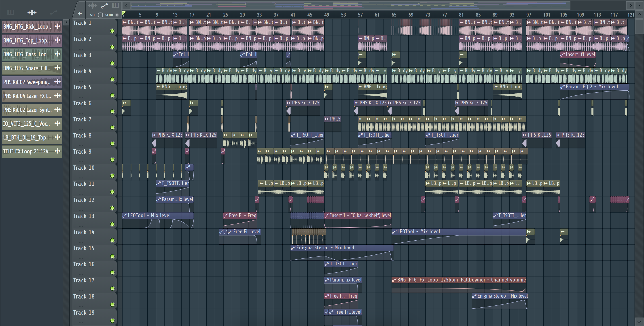Mute Track 7 with its green LED
The width and height of the screenshot is (644, 326).
pyautogui.click(x=112, y=127)
